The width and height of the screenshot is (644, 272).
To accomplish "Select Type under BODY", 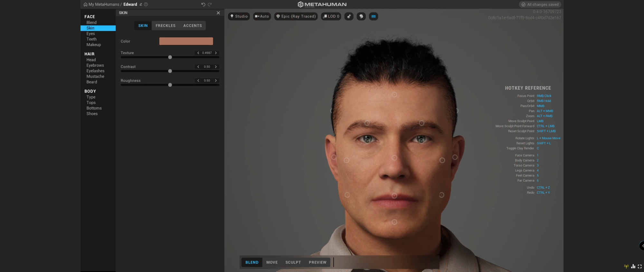I will click(x=91, y=97).
